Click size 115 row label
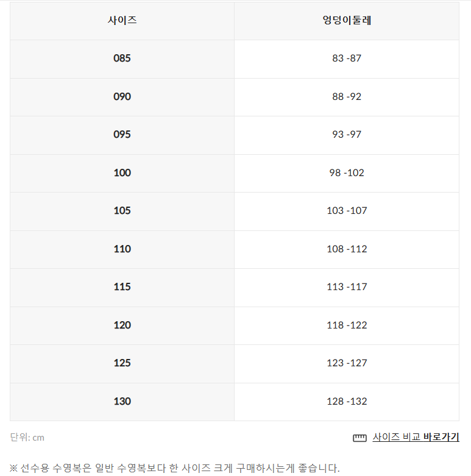471x476 pixels. pos(122,287)
